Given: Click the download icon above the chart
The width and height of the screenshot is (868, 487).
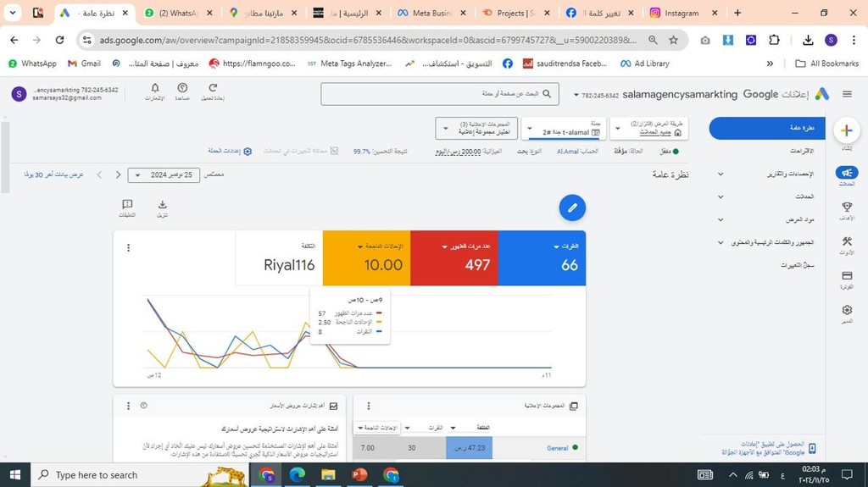Looking at the screenshot, I should [162, 205].
